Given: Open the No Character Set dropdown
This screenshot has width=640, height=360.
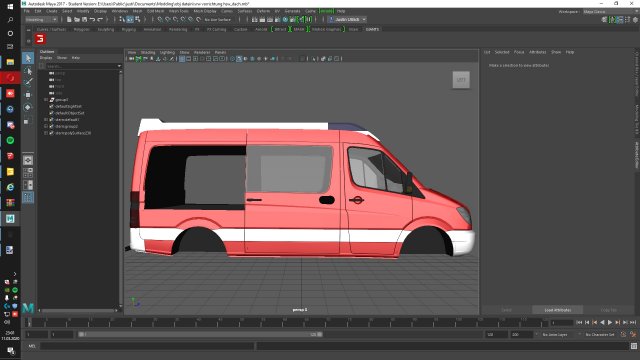Looking at the screenshot, I should click(600, 334).
